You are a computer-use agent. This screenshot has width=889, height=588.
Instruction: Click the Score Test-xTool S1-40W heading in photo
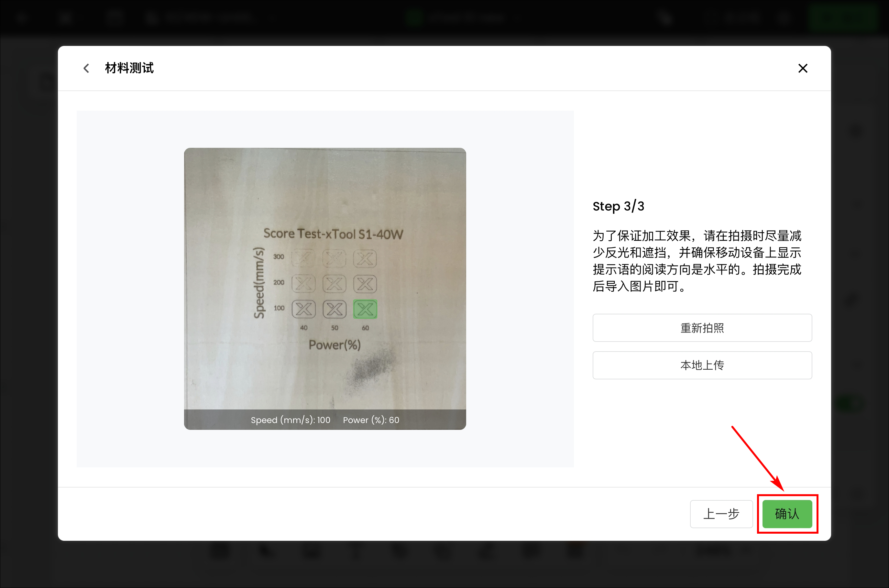click(333, 234)
